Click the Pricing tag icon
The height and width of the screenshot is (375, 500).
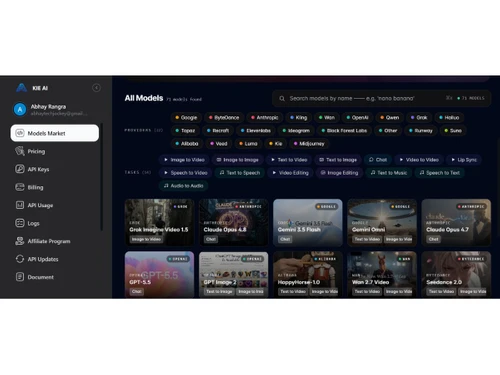pyautogui.click(x=20, y=151)
